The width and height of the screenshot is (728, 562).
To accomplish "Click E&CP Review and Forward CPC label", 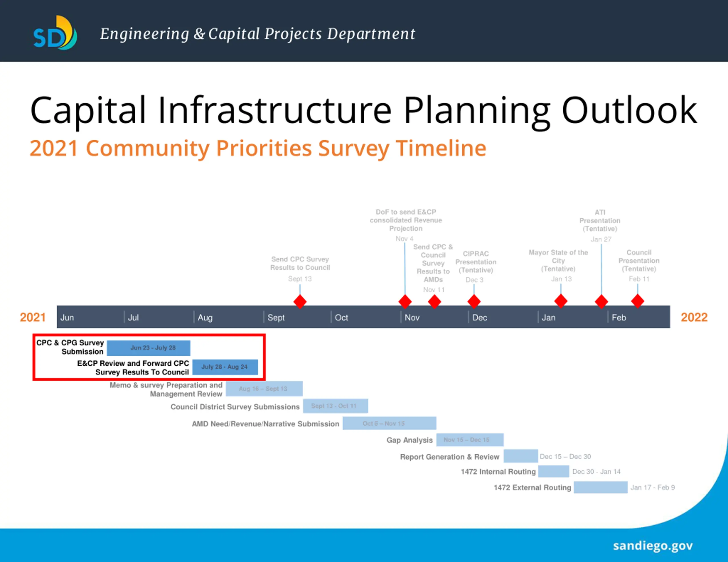I will (133, 367).
